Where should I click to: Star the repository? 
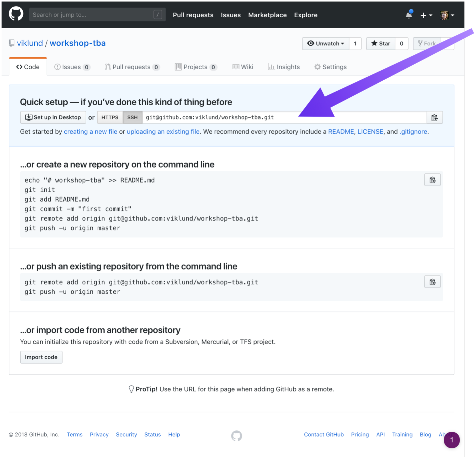click(x=381, y=43)
